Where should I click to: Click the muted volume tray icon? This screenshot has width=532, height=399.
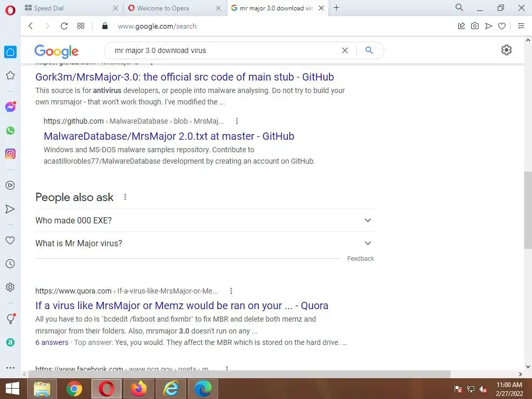tap(483, 389)
